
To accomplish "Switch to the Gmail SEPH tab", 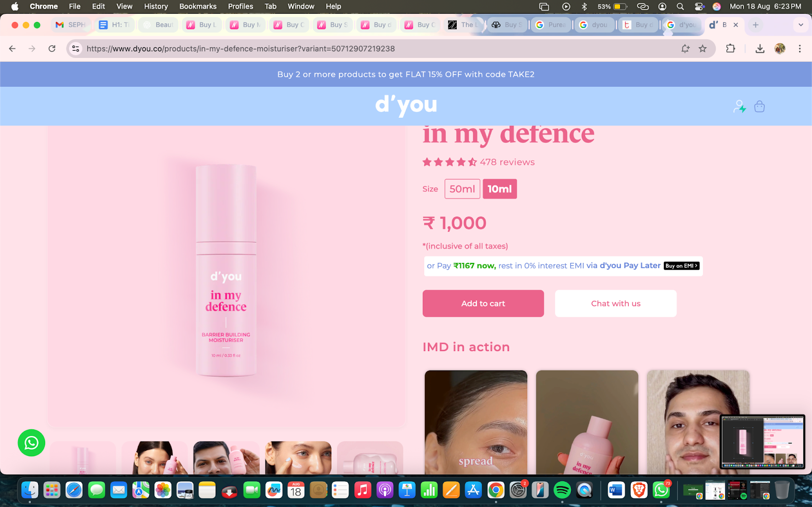I will pos(71,25).
